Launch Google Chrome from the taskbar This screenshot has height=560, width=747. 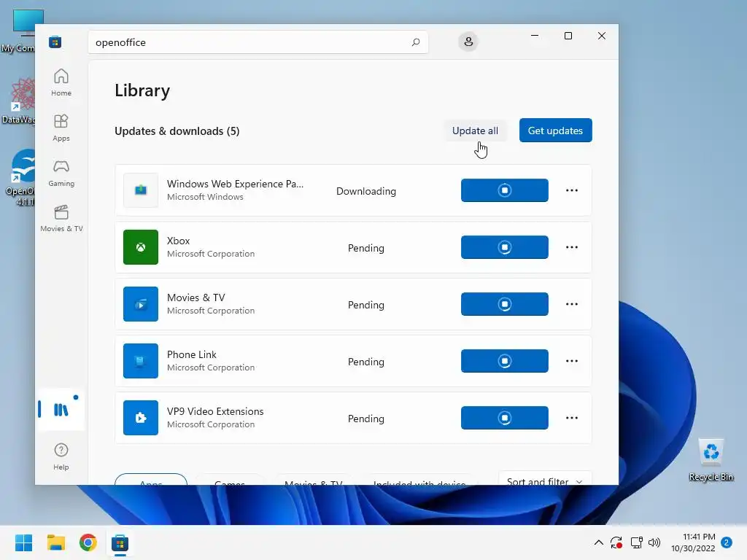(88, 542)
